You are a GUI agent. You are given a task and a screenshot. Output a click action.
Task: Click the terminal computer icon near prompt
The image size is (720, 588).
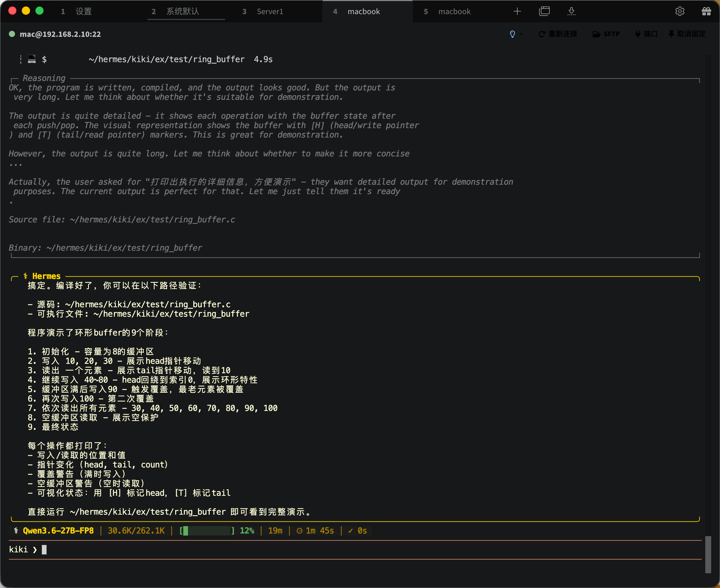click(32, 59)
